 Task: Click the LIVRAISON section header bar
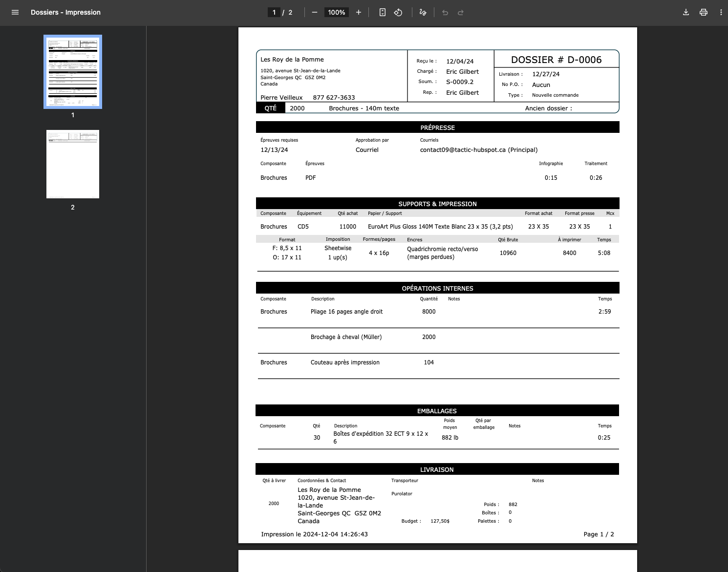click(437, 469)
